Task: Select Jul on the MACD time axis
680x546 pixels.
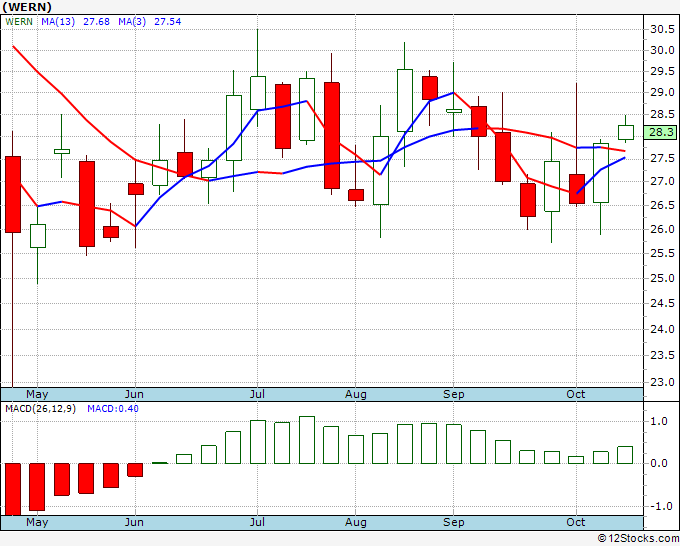Action: (x=257, y=523)
